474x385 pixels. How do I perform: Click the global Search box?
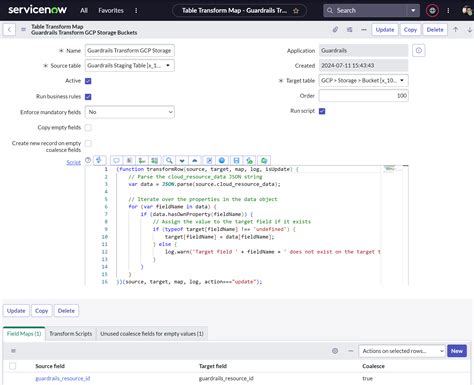365,11
